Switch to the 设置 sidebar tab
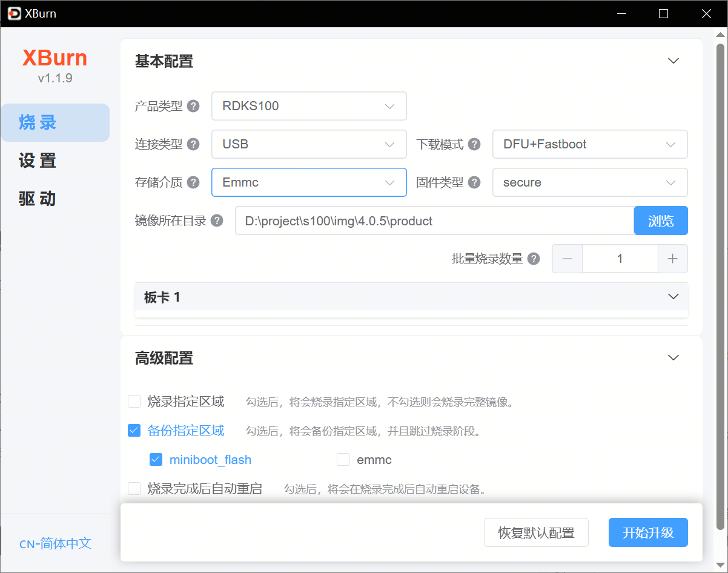 [38, 161]
